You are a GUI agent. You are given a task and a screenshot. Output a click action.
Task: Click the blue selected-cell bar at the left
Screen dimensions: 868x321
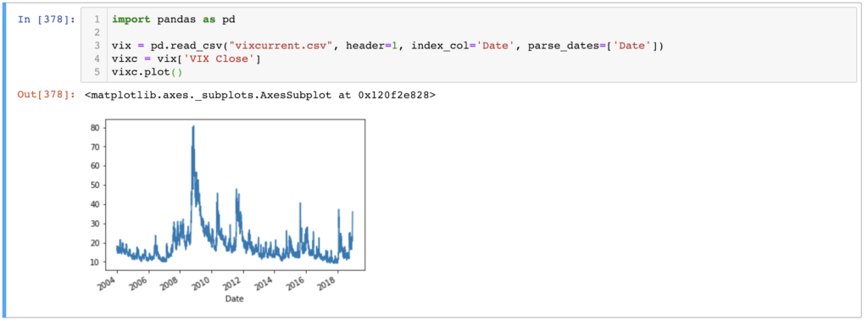pyautogui.click(x=5, y=161)
